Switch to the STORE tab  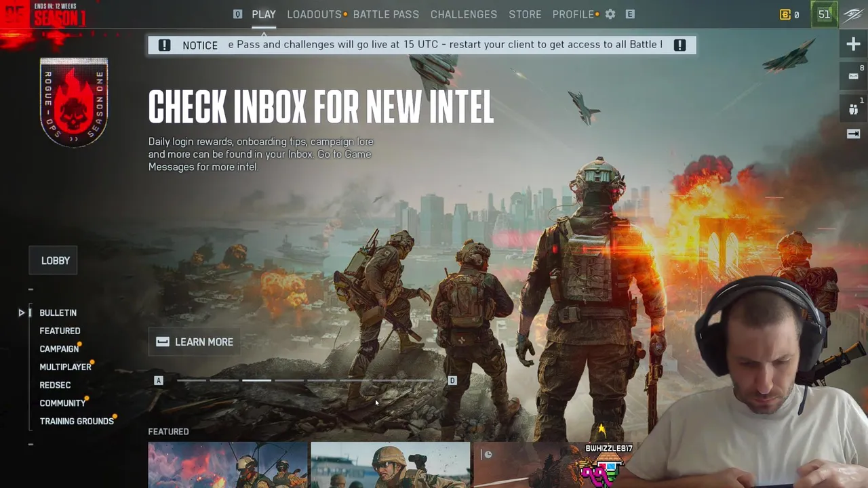(x=526, y=14)
